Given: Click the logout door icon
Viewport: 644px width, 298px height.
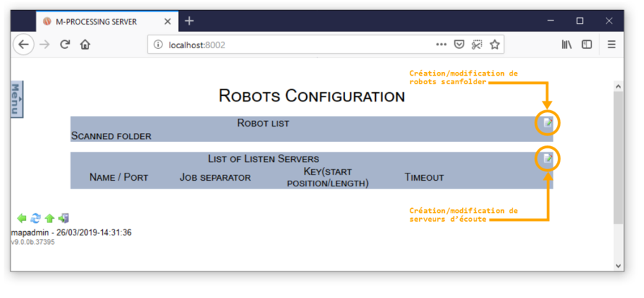Looking at the screenshot, I should point(64,218).
